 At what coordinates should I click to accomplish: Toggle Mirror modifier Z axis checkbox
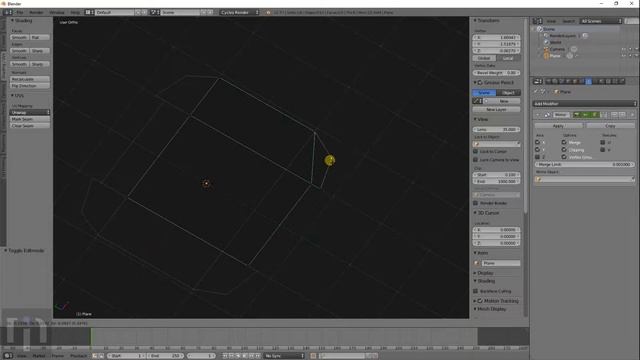click(x=537, y=157)
